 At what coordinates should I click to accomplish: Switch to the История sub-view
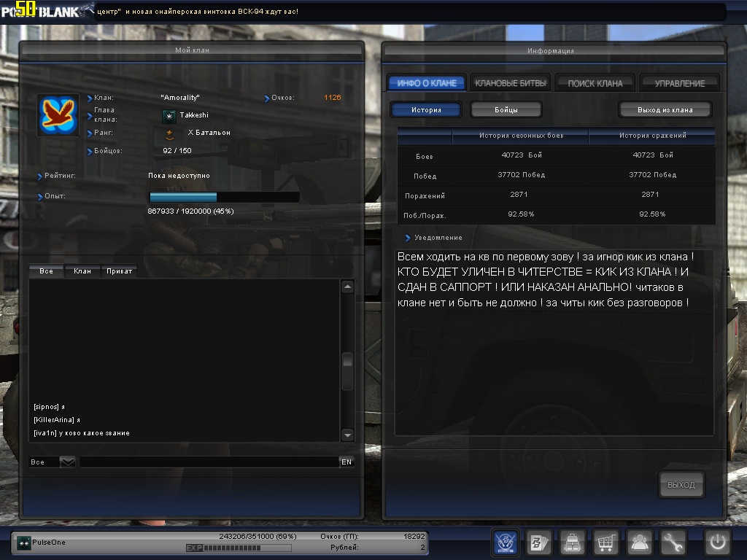(426, 110)
